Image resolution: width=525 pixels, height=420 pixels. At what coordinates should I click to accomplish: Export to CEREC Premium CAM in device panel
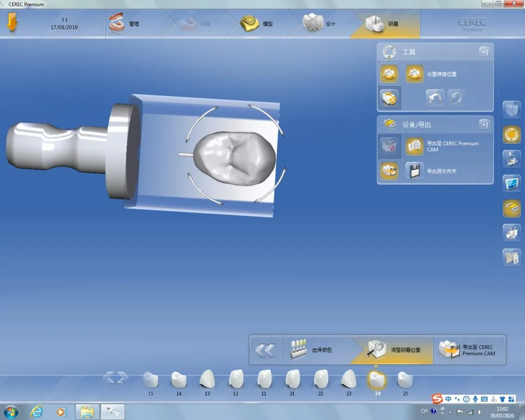pyautogui.click(x=414, y=147)
